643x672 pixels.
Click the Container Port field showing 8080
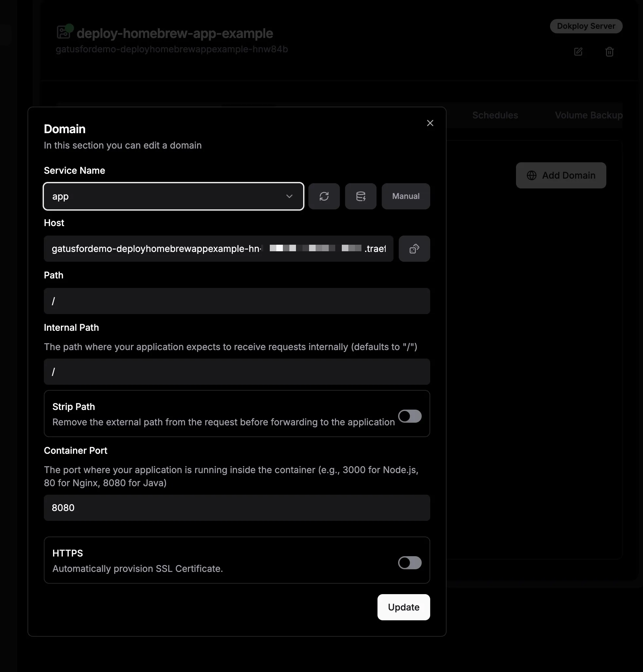tap(236, 508)
